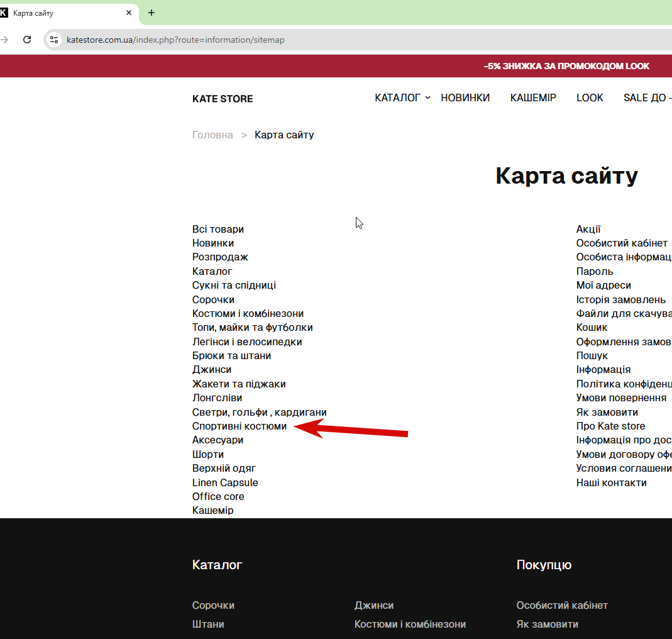The width and height of the screenshot is (672, 639).
Task: Open footer Як замовити link
Action: 547,624
